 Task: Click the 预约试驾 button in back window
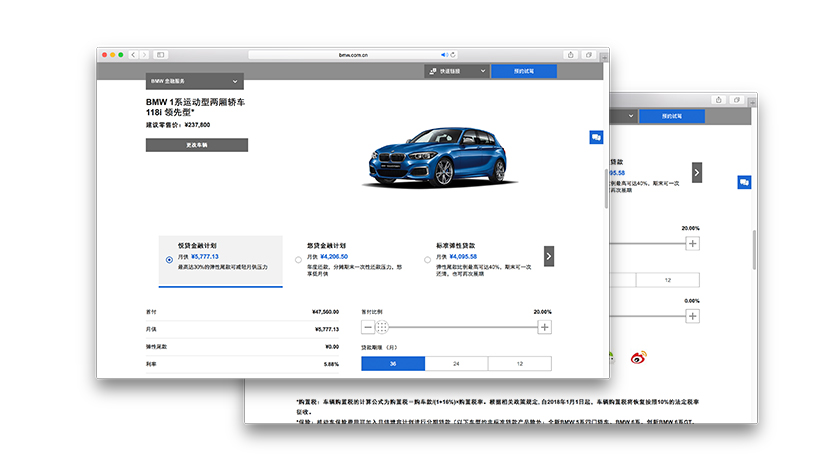(672, 116)
